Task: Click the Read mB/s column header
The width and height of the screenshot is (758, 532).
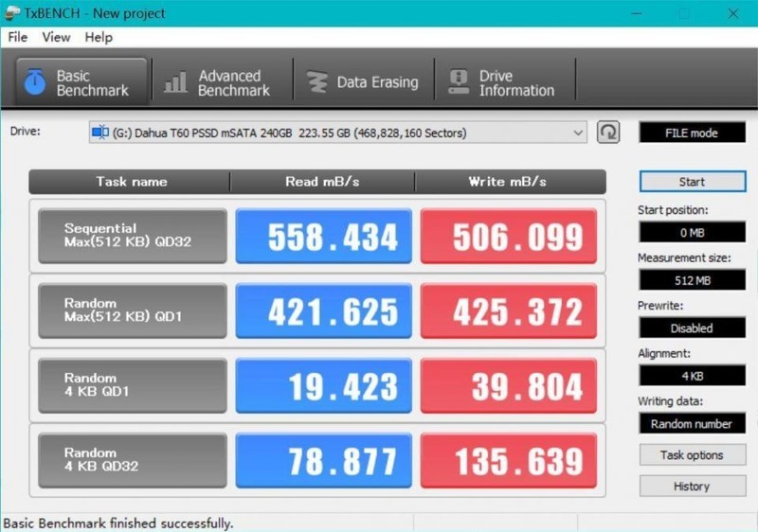Action: 322,182
